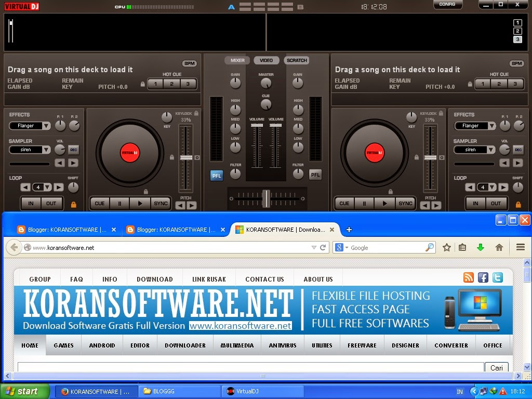Screen dimensions: 532x399
Task: Toggle left deck orange loop lock
Action: pos(73,205)
